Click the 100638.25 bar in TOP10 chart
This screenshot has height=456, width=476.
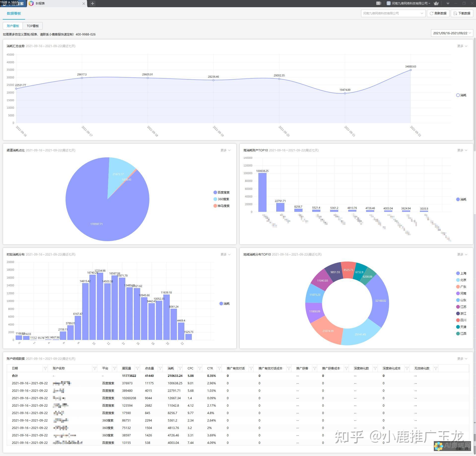[x=262, y=193]
